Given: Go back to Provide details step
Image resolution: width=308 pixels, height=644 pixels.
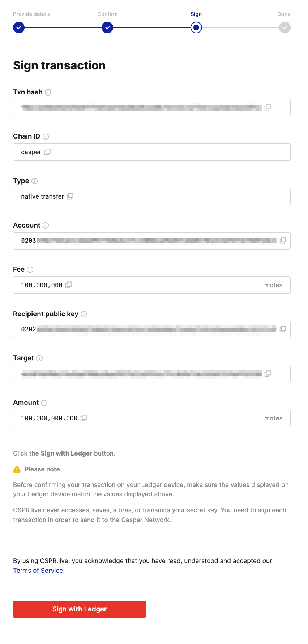Looking at the screenshot, I should [x=19, y=27].
